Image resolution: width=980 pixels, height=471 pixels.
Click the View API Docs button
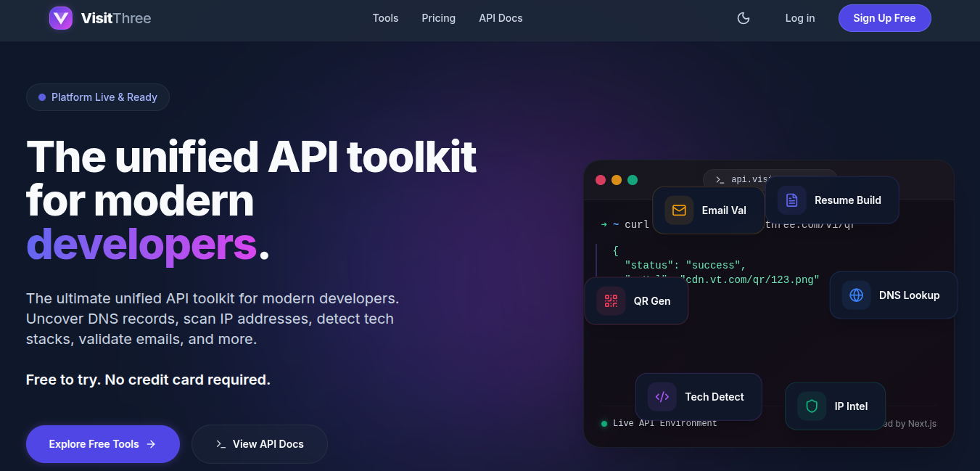tap(259, 444)
